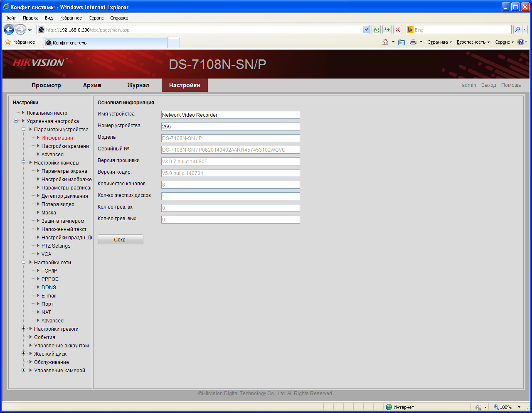Select the Настройки tab
532x413 pixels.
coord(185,85)
